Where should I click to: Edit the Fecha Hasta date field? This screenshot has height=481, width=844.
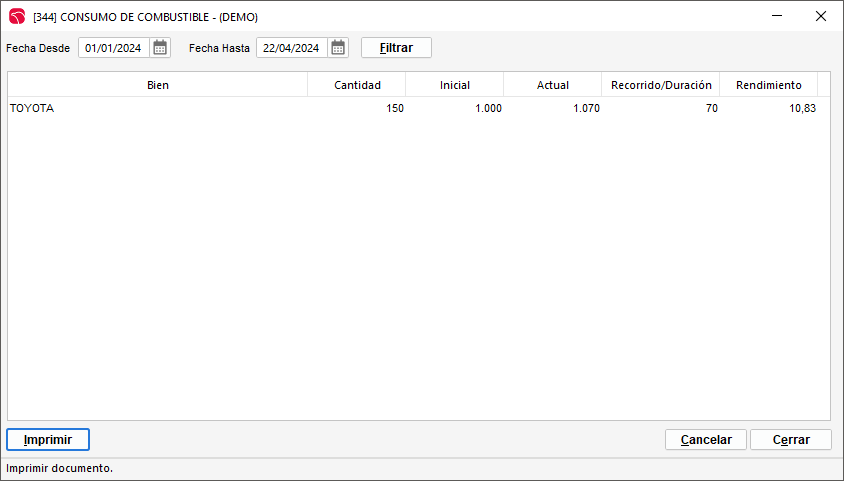291,48
